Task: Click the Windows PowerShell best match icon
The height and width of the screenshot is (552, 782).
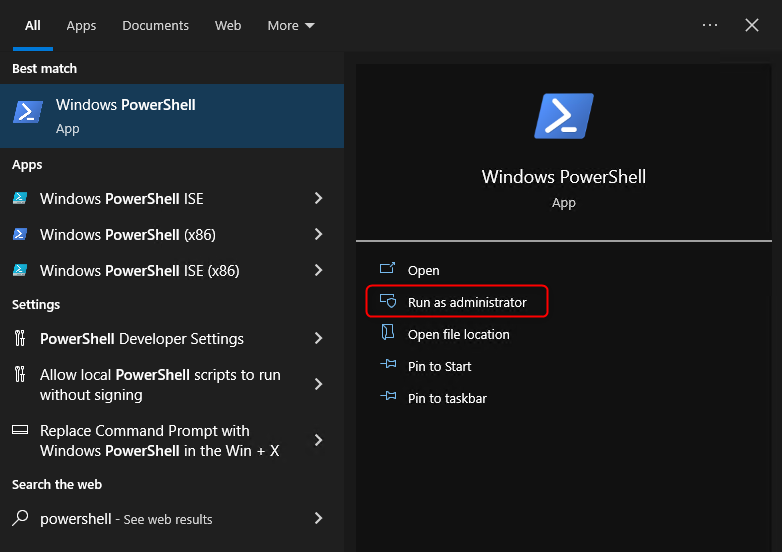Action: click(x=28, y=112)
